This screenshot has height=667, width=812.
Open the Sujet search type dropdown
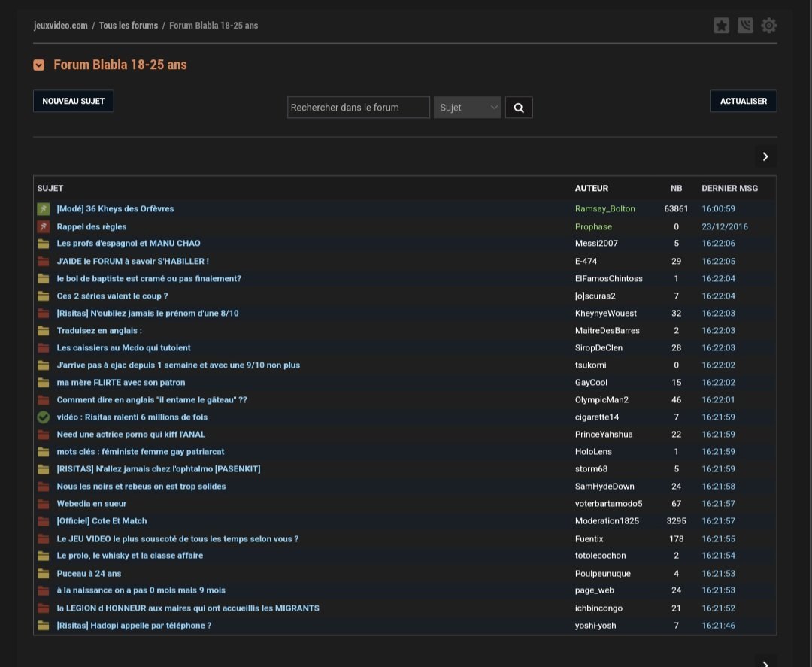[467, 108]
